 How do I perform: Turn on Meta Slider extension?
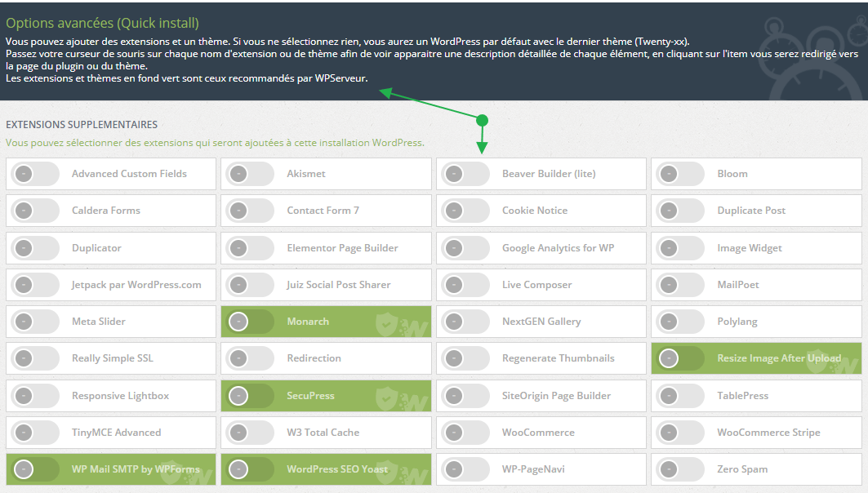[x=35, y=322]
